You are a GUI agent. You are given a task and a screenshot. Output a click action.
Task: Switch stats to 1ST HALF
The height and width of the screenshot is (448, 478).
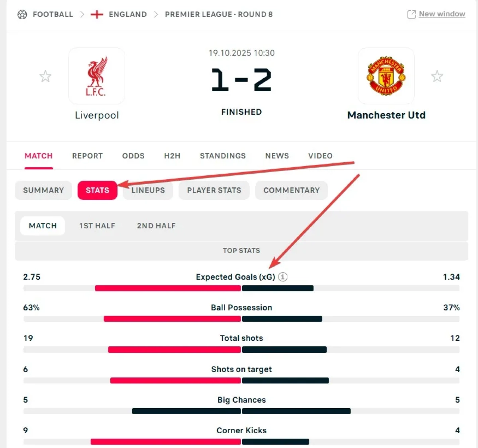pyautogui.click(x=97, y=226)
